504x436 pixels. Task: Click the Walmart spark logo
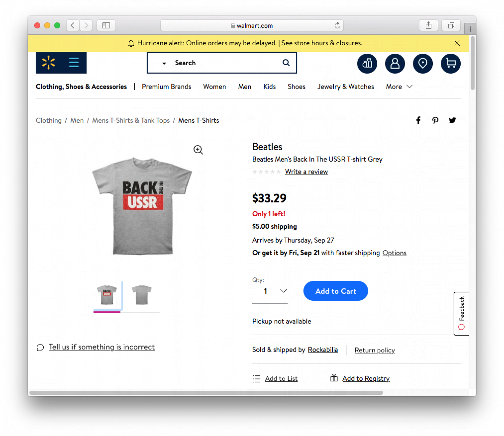(x=48, y=62)
